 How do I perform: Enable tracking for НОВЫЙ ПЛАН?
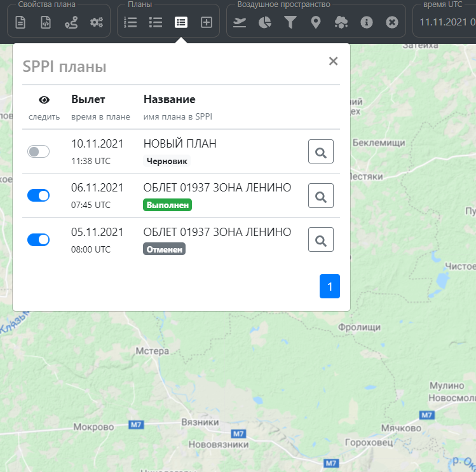point(38,151)
